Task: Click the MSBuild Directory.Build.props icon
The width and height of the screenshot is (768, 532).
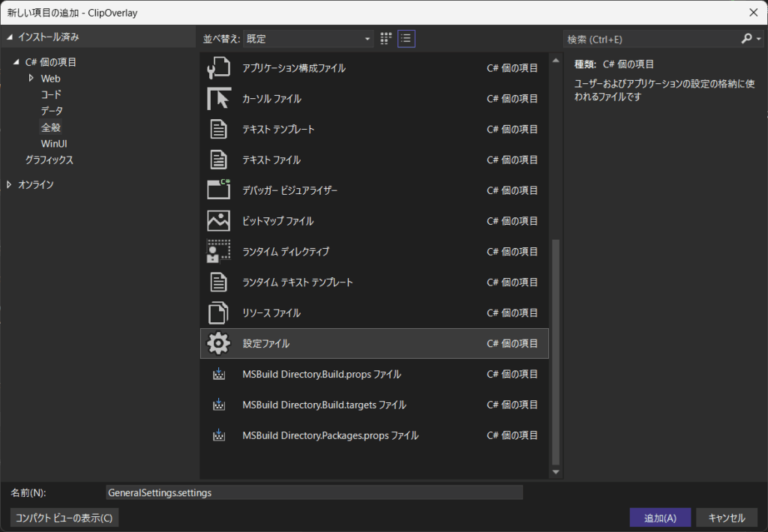Action: tap(219, 374)
